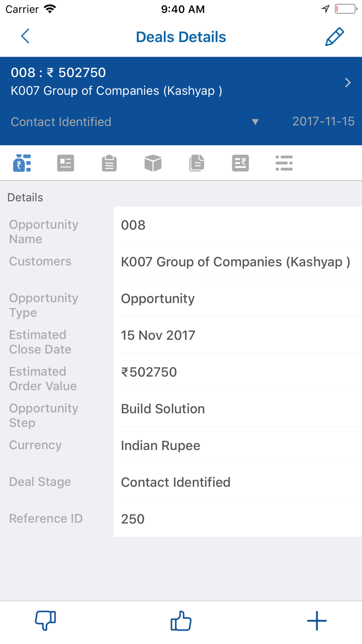Tap the pencil edit icon
Viewport: 362px width, 644px height.
[334, 37]
